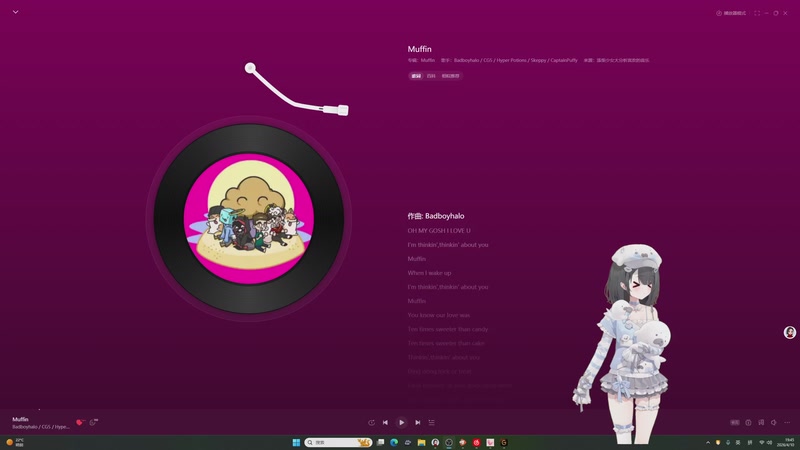Image resolution: width=800 pixels, height=450 pixels.
Task: Open the red NetEase Cloud Music taskbar icon
Action: (477, 442)
